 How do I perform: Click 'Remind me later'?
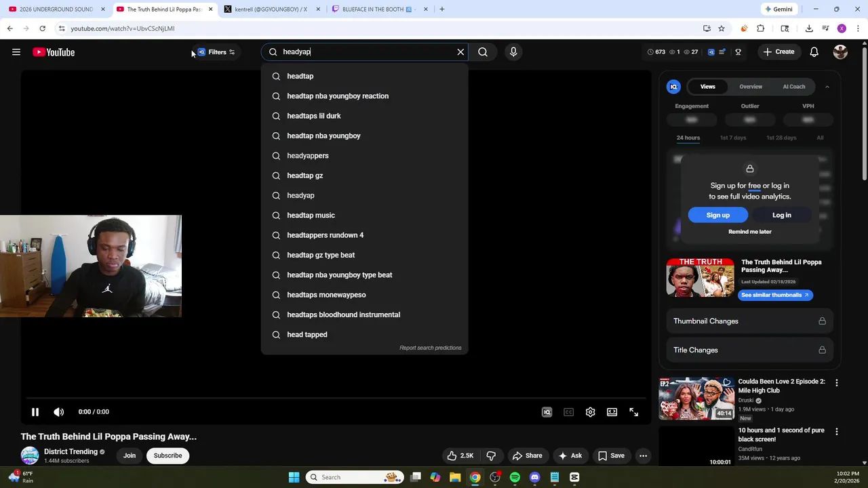tap(750, 232)
